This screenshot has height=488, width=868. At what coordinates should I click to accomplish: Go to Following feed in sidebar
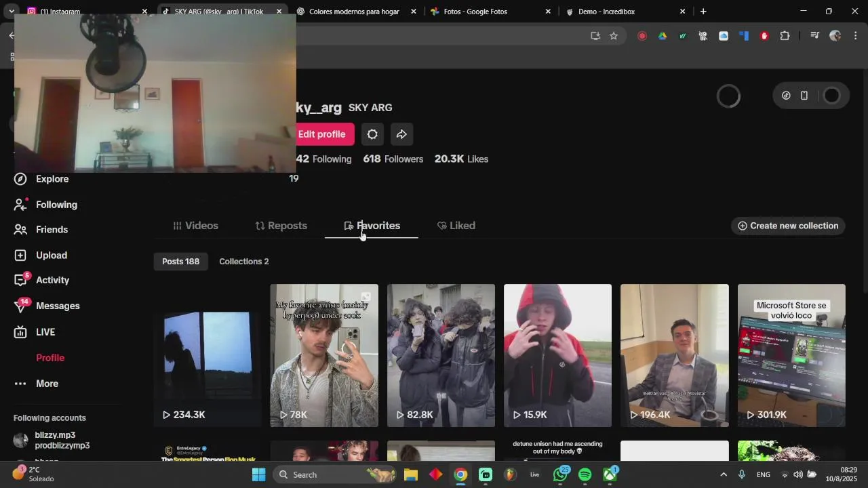tap(46, 205)
